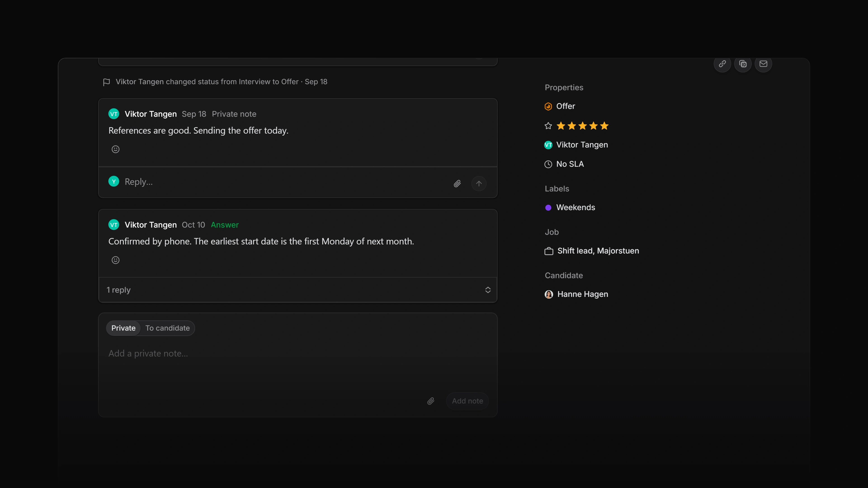The width and height of the screenshot is (868, 488).
Task: Click the briefcase icon beside Shift lead job
Action: pyautogui.click(x=549, y=251)
